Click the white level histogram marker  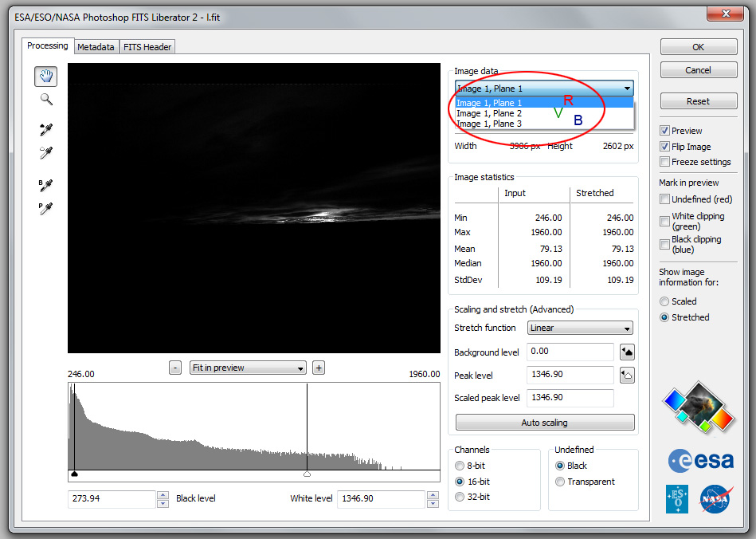tap(307, 474)
